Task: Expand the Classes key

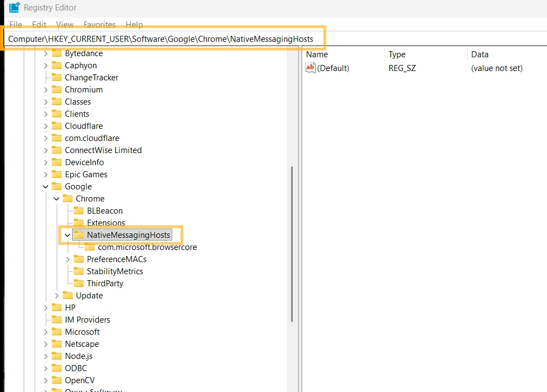Action: pyautogui.click(x=46, y=102)
